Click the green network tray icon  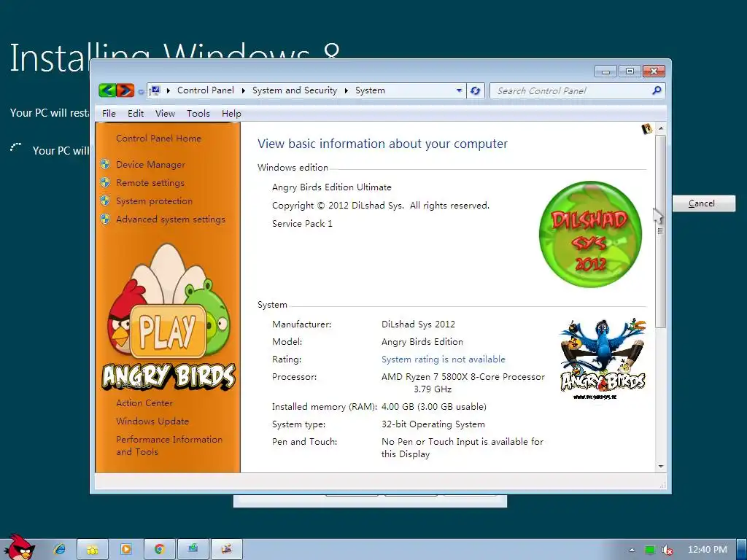point(650,550)
